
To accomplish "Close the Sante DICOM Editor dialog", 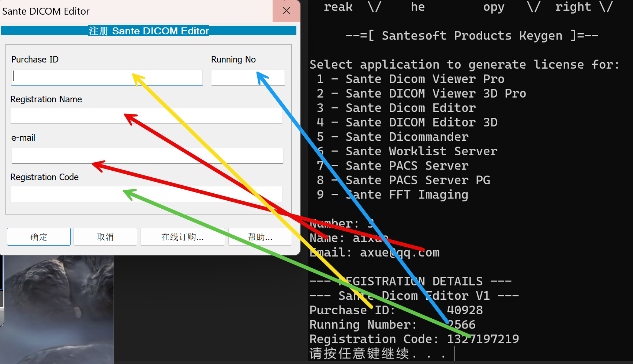I will point(286,11).
